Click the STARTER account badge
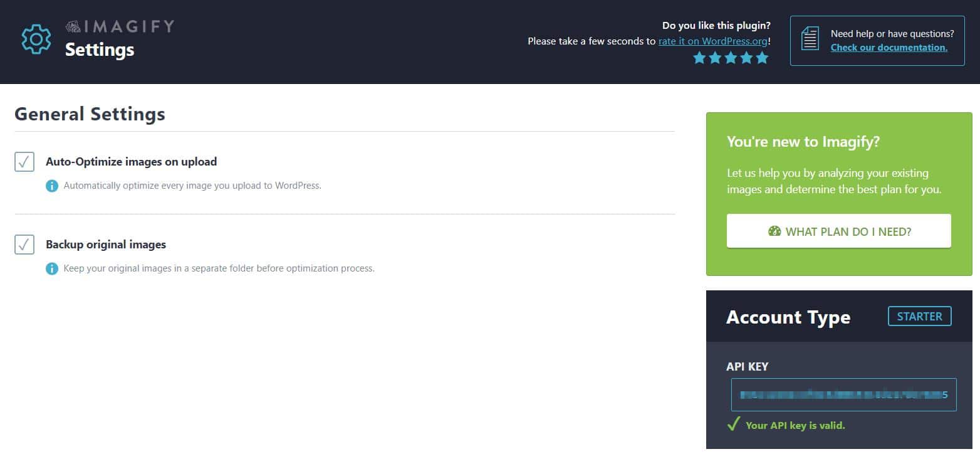This screenshot has height=454, width=980. pos(920,316)
